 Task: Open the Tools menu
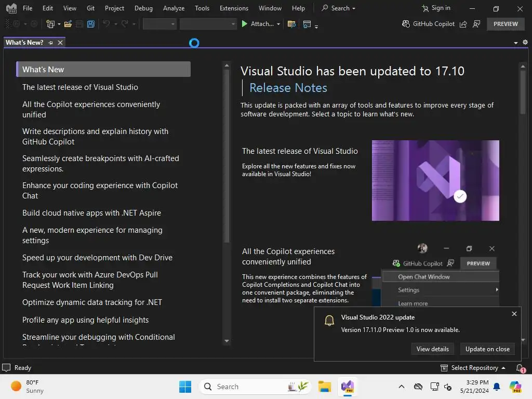click(202, 8)
